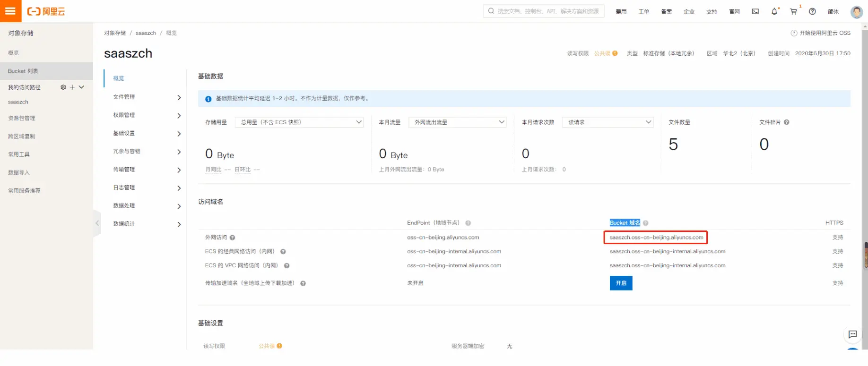The image size is (868, 366).
Task: Collapse the 我的访问路径 list
Action: click(x=81, y=87)
